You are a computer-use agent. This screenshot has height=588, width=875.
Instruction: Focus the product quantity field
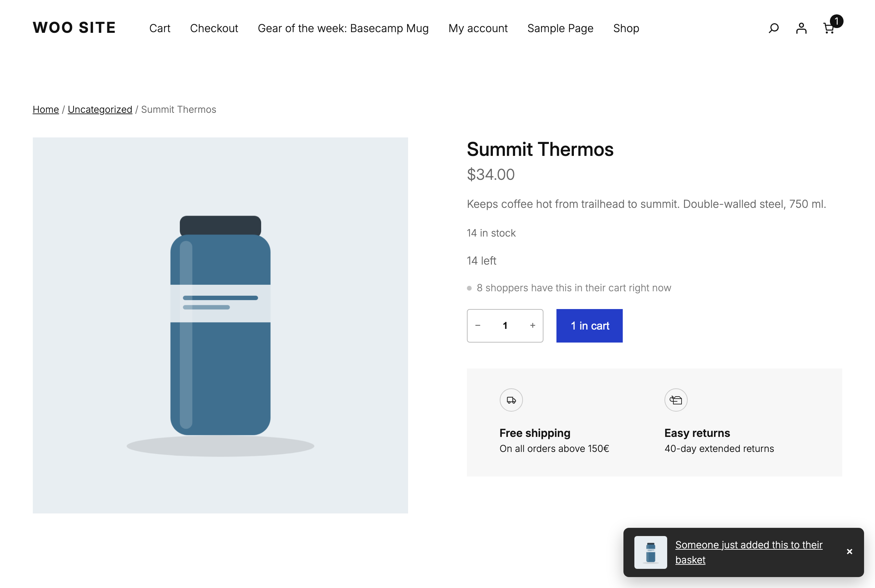coord(505,325)
